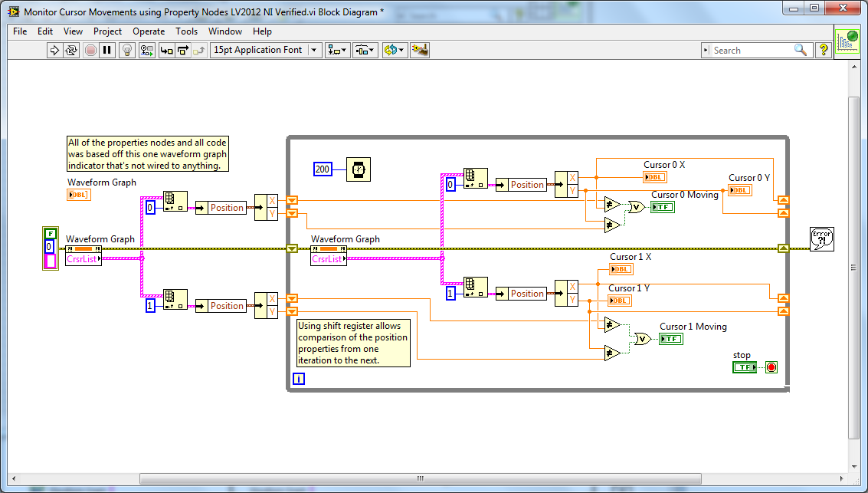Click the stop button terminal
The width and height of the screenshot is (868, 493).
pyautogui.click(x=744, y=367)
